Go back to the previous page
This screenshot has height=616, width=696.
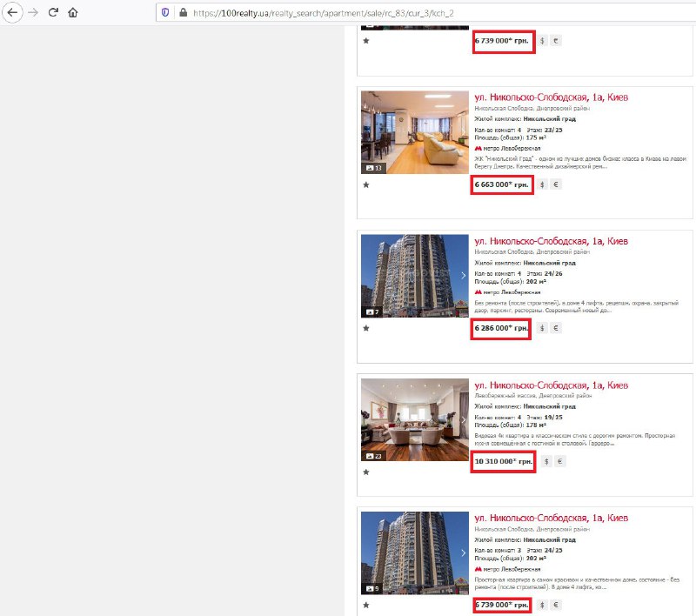pyautogui.click(x=13, y=13)
